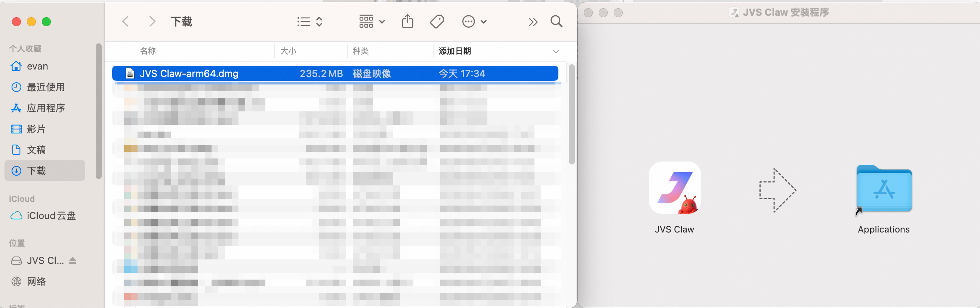
Task: Close the Finder window
Action: [16, 22]
